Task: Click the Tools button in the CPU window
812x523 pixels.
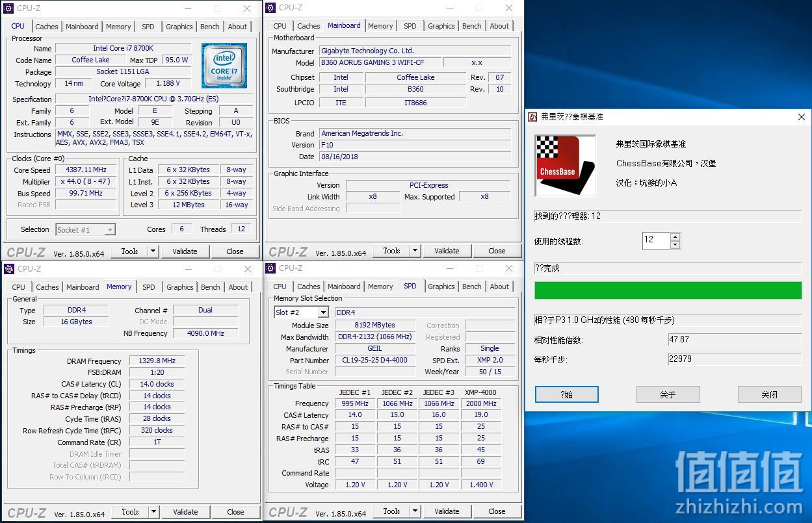Action: (129, 251)
